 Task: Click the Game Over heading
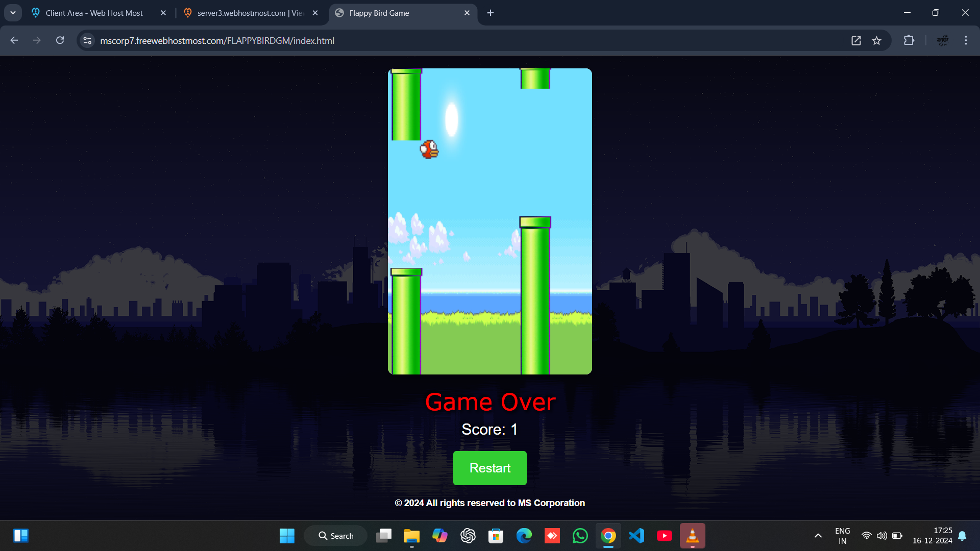[490, 402]
